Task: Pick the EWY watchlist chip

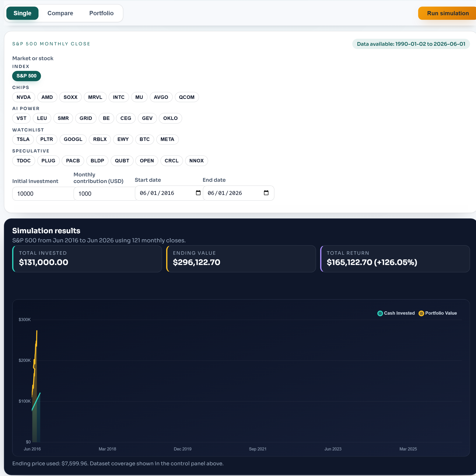Action: 123,139
